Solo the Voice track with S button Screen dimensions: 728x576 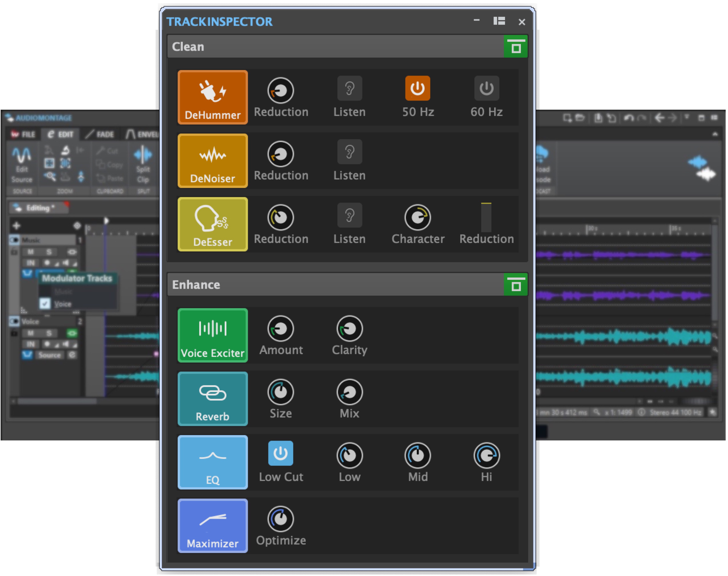click(49, 334)
